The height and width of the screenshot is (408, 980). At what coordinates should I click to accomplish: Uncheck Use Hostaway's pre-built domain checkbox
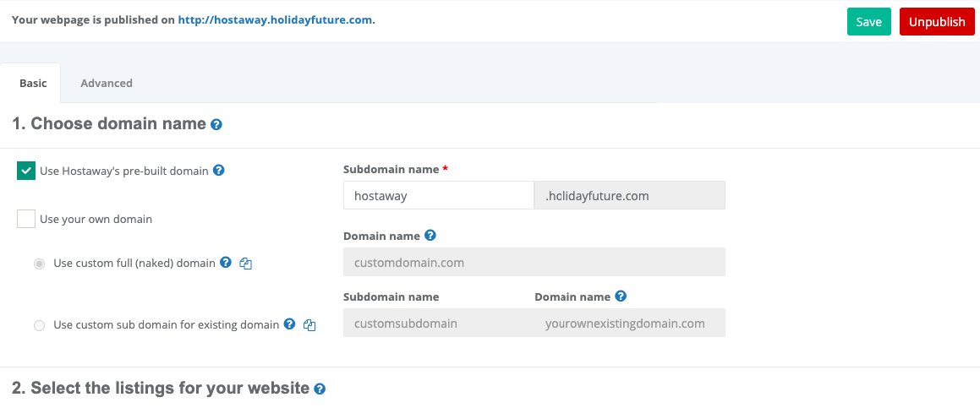pos(26,171)
